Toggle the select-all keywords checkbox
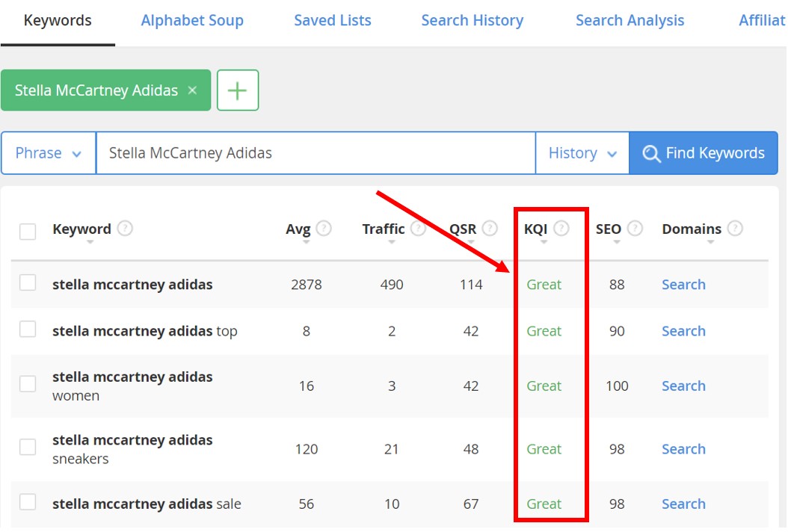This screenshot has height=532, width=788. tap(28, 232)
